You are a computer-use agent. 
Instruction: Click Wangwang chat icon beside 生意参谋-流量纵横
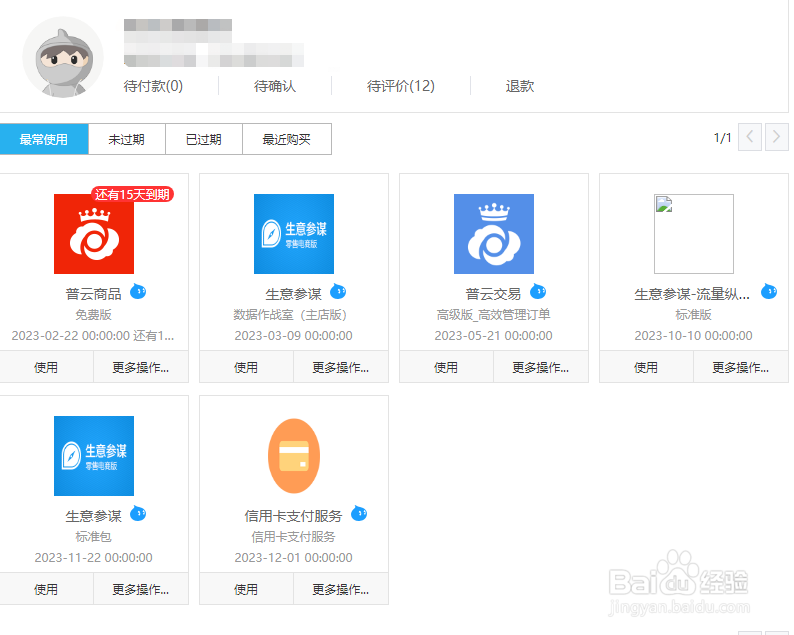pyautogui.click(x=769, y=292)
